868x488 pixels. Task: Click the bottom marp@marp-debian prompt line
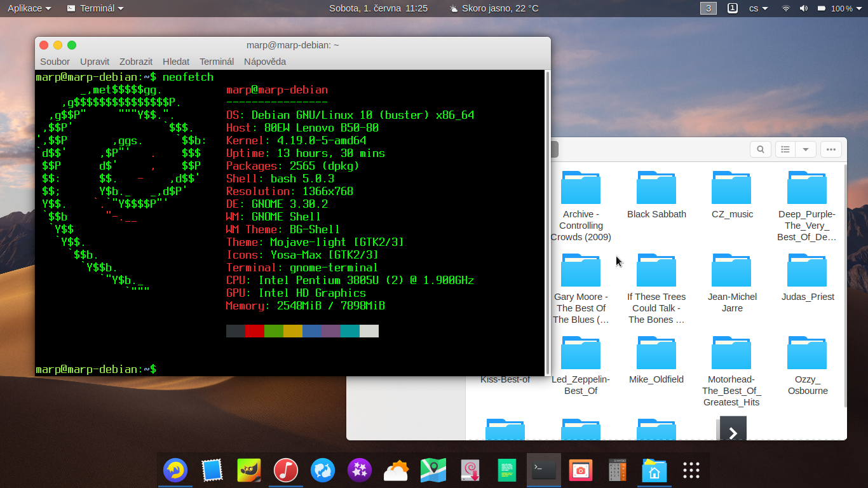click(x=96, y=369)
